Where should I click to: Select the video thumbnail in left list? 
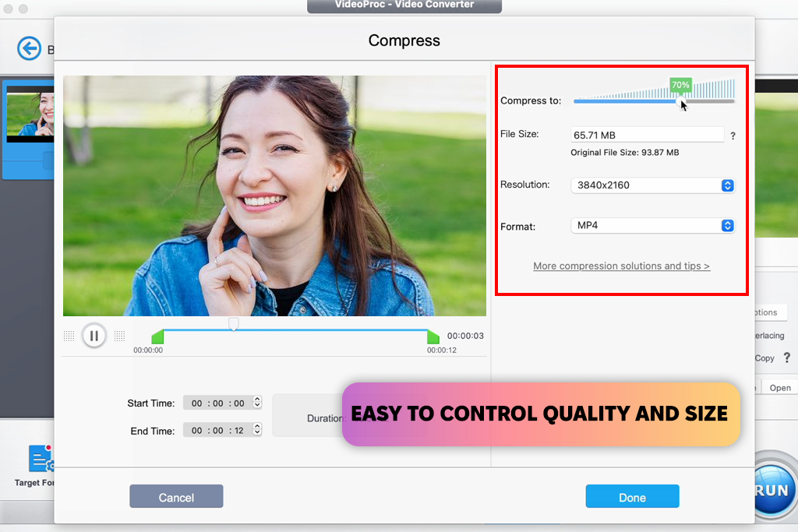click(x=30, y=115)
